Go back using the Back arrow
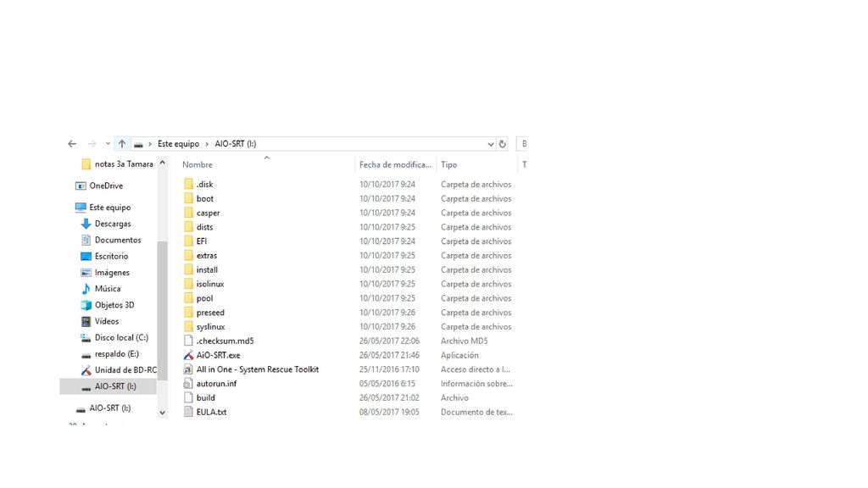Viewport: 868px width, 488px height. (x=72, y=144)
